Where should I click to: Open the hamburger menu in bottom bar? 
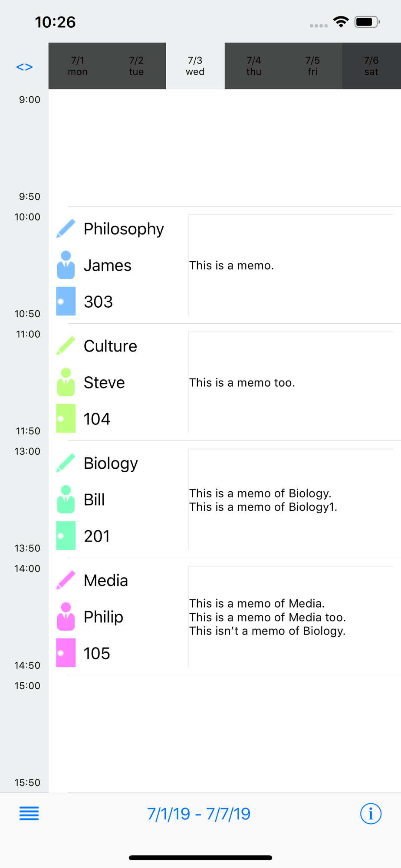(29, 814)
